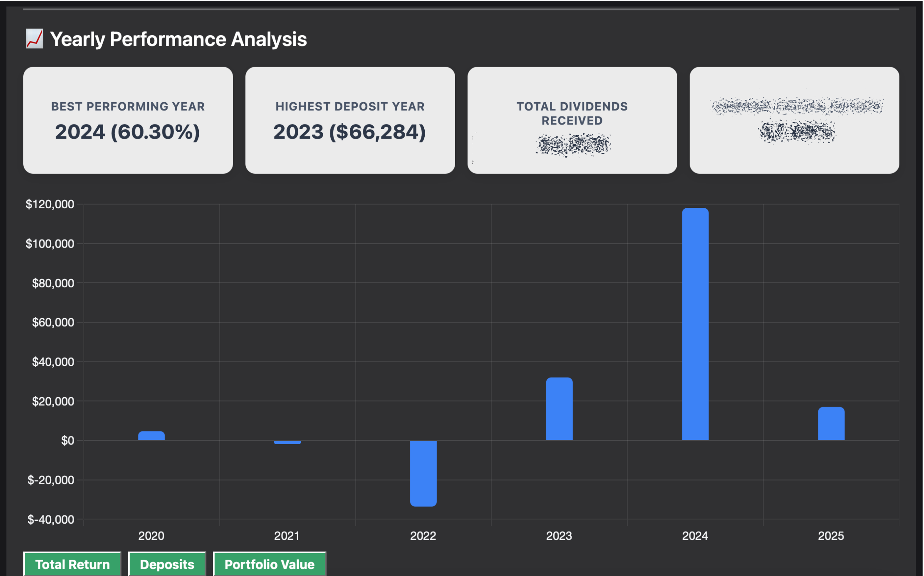Select the 2022 negative return bar
Viewport: 924px width, 576px height.
[x=423, y=473]
